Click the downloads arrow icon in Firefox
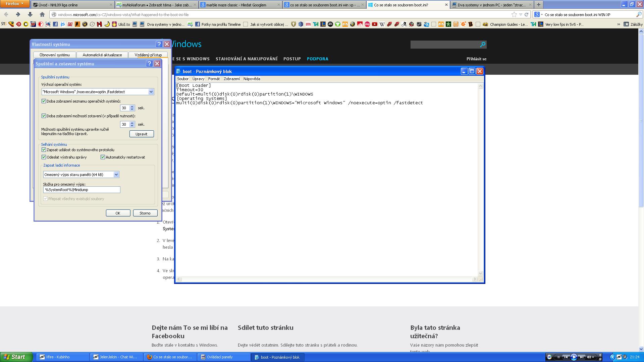This screenshot has height=362, width=644. click(x=30, y=14)
